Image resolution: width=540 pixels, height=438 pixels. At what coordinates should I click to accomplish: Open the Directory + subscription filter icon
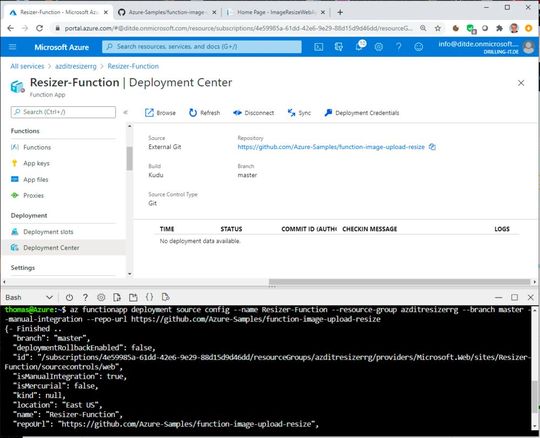tap(339, 47)
